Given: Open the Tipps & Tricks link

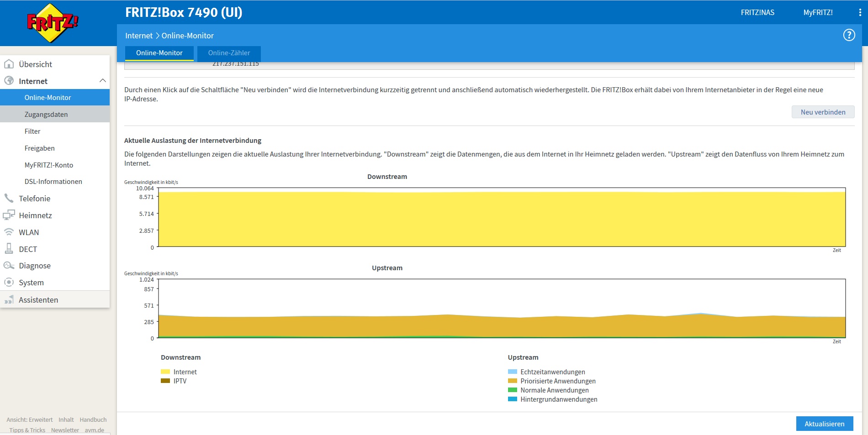Looking at the screenshot, I should pyautogui.click(x=27, y=430).
